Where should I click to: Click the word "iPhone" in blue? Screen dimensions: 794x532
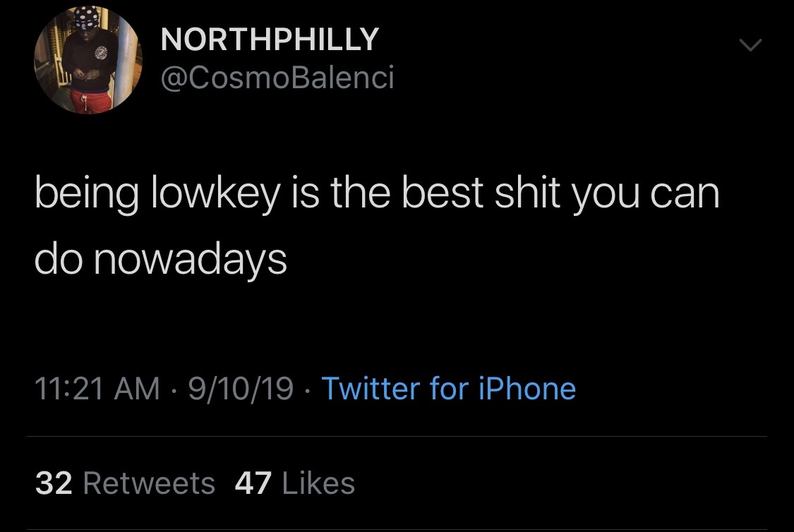(527, 388)
